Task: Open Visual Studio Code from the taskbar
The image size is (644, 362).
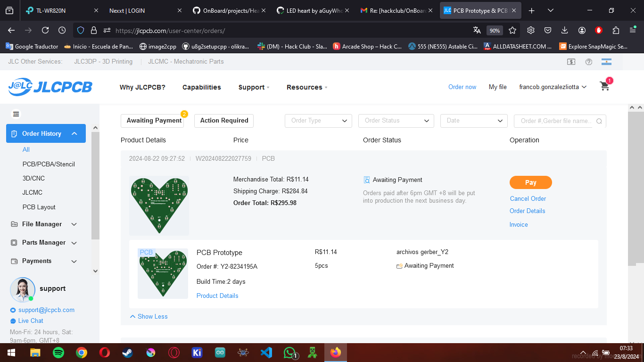Action: click(266, 353)
